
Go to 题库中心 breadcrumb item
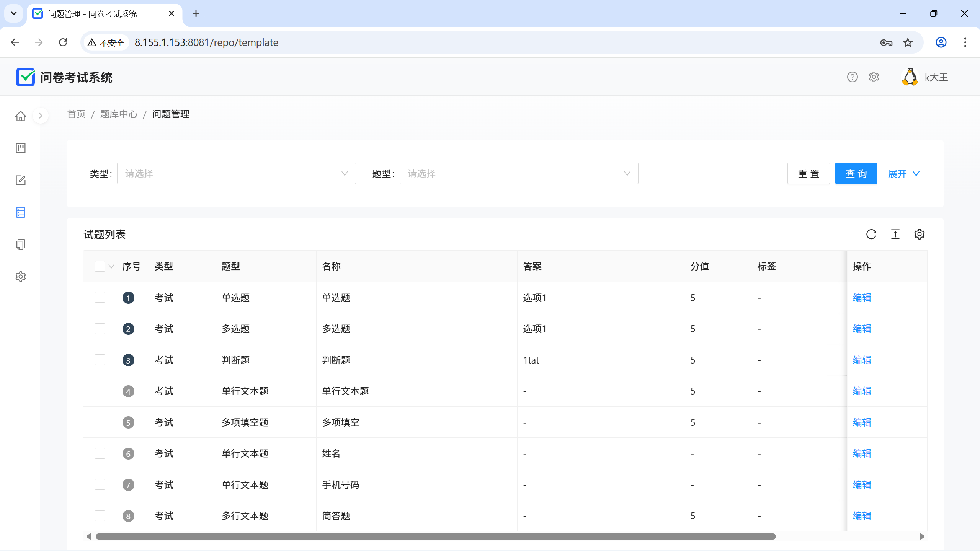(119, 114)
